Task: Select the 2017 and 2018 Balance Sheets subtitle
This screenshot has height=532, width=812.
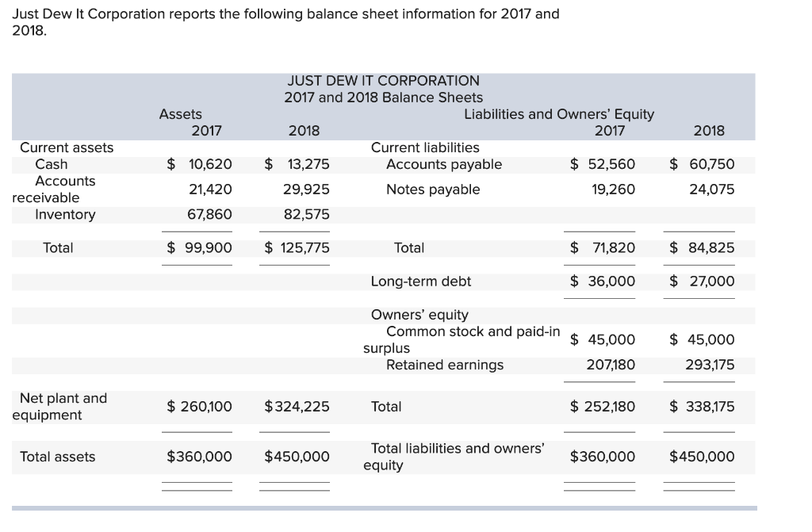Action: pos(383,98)
